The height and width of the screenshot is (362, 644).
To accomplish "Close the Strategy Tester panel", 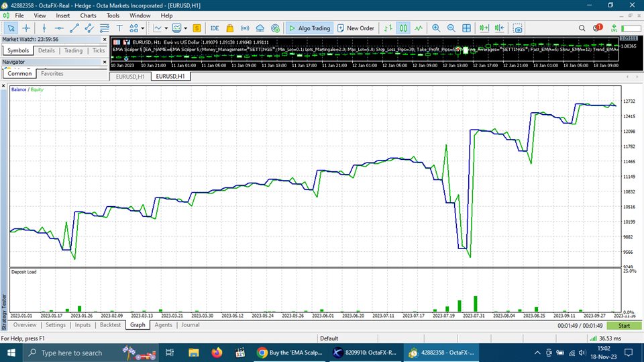I will 3,85.
